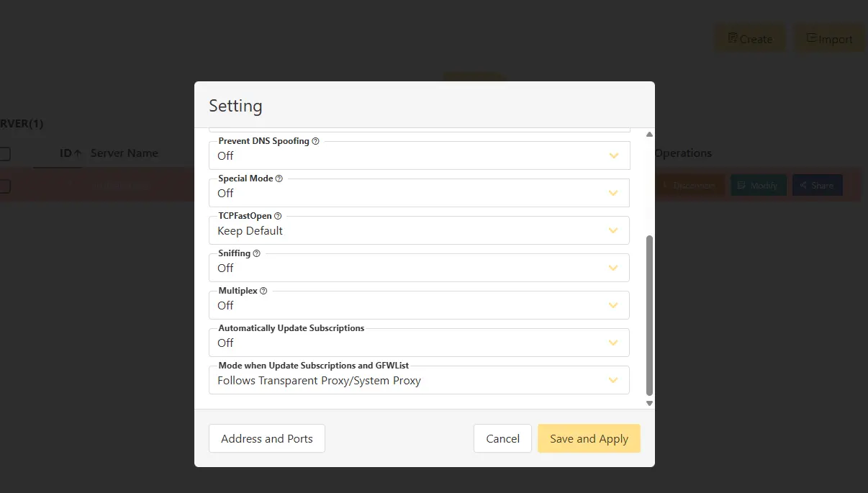Click the Operations column header
Image resolution: width=868 pixels, height=493 pixels.
coord(683,153)
